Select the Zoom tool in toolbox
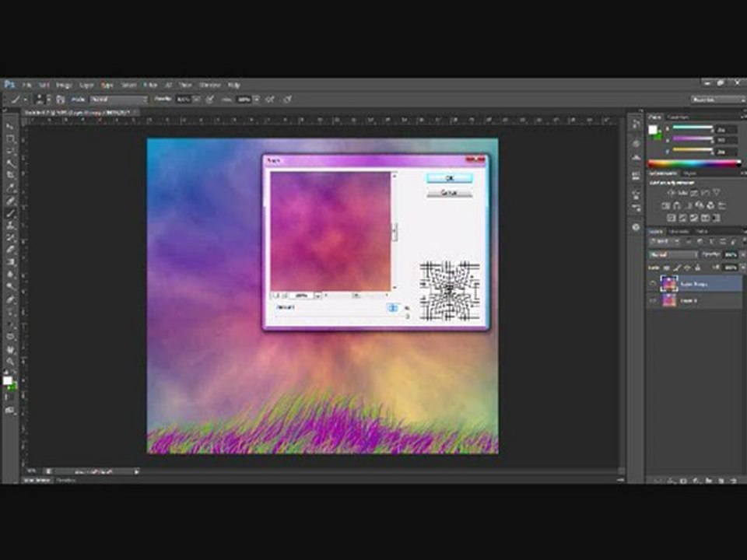 (10, 362)
